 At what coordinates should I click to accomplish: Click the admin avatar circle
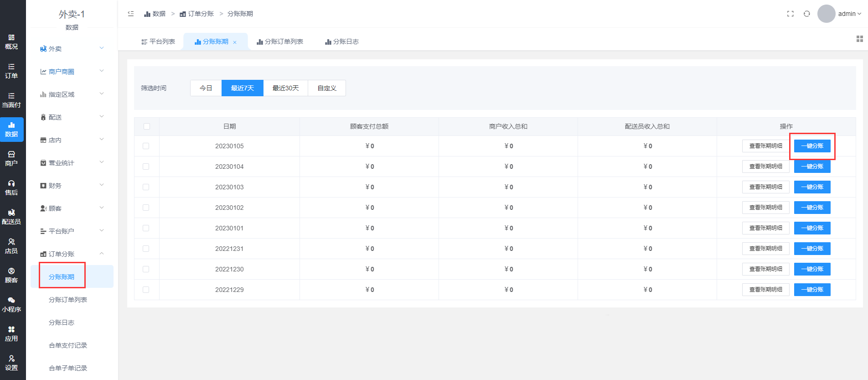(x=826, y=14)
